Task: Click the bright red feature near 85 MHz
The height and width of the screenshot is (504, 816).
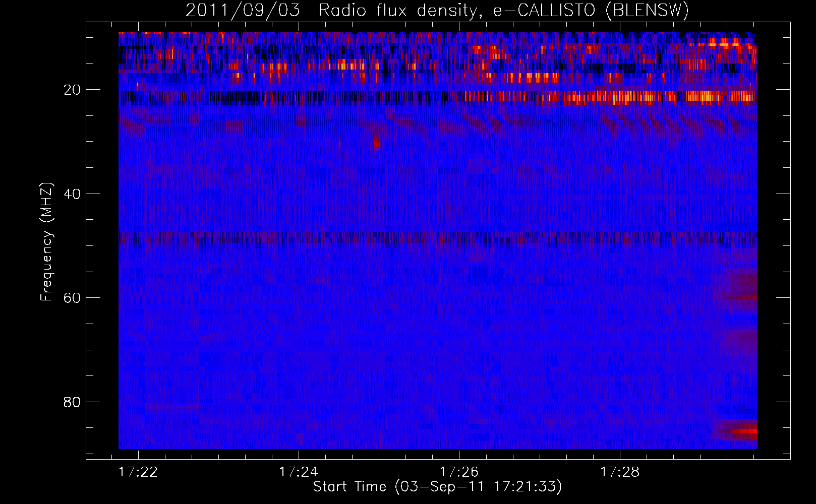Action: click(737, 431)
